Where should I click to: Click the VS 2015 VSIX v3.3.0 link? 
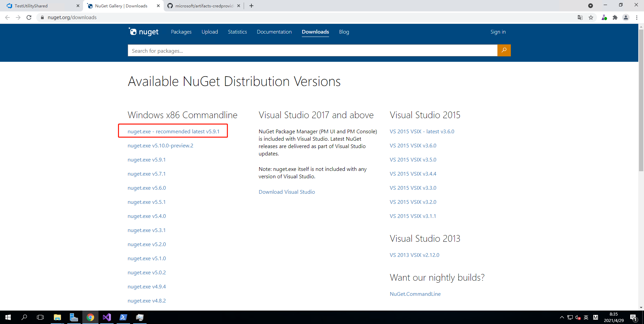point(413,188)
